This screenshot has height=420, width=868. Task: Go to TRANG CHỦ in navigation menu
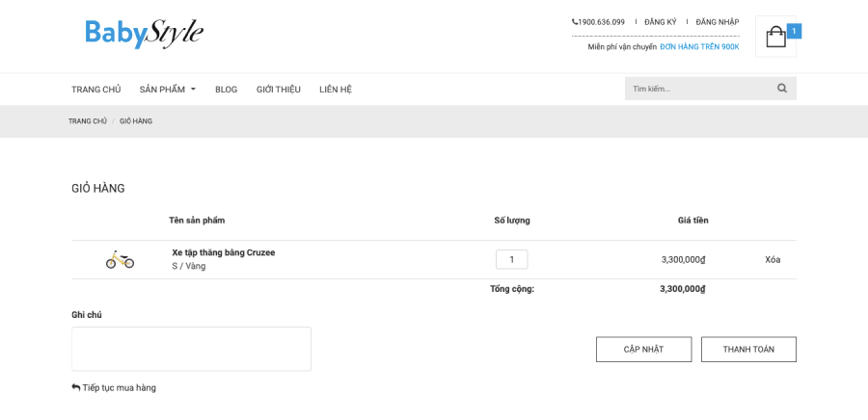(95, 89)
